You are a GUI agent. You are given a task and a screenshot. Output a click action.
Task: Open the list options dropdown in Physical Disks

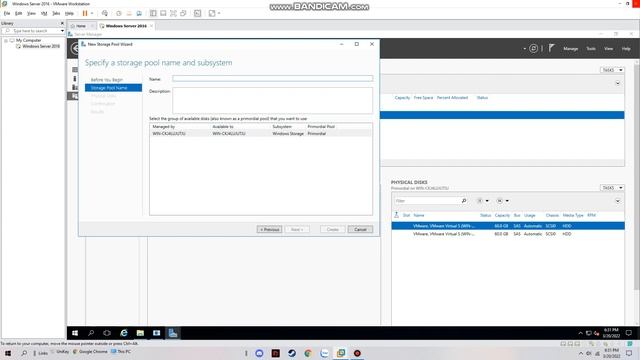tap(483, 201)
